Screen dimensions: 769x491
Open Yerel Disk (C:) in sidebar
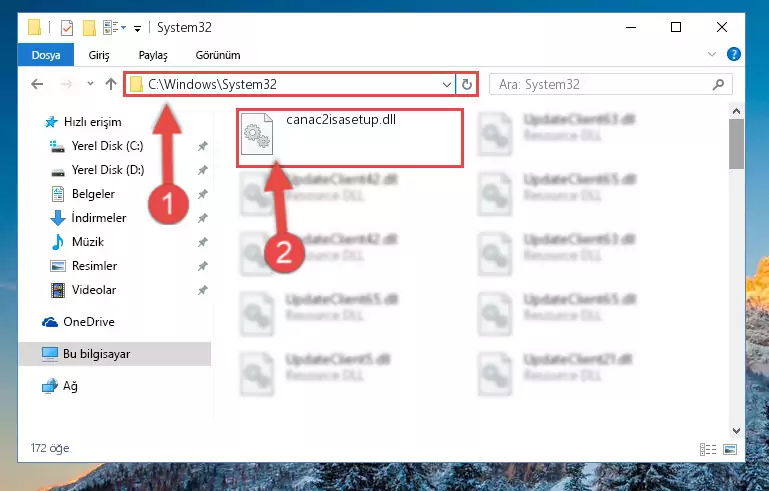click(x=97, y=146)
